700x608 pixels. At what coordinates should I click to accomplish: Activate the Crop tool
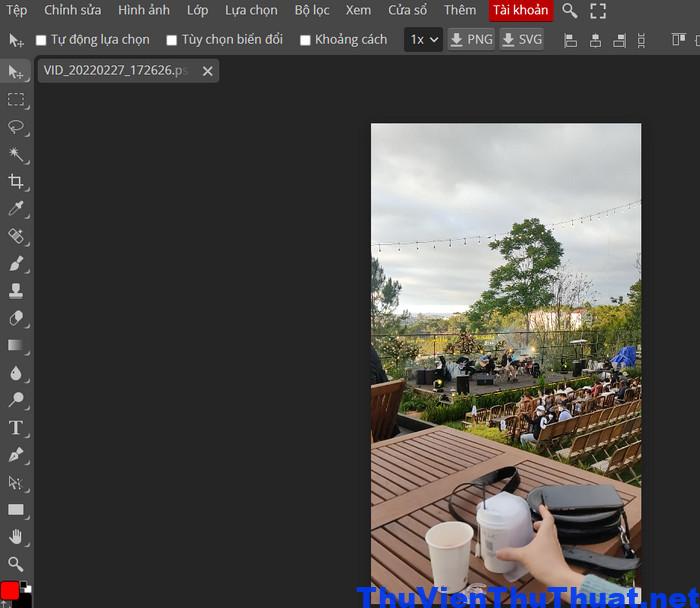tap(16, 181)
